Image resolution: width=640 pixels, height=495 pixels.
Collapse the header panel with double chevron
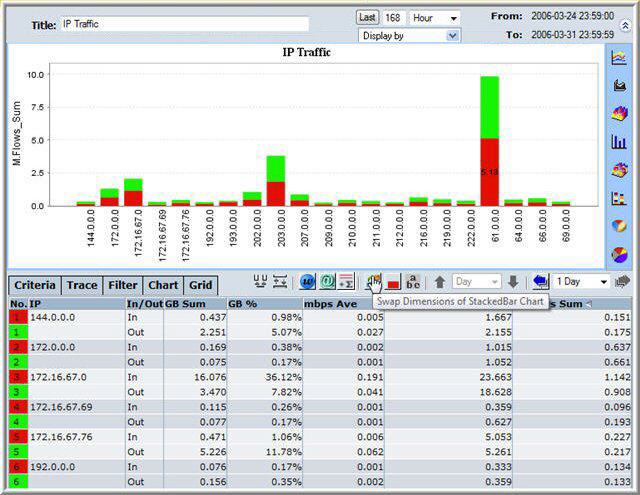625,24
